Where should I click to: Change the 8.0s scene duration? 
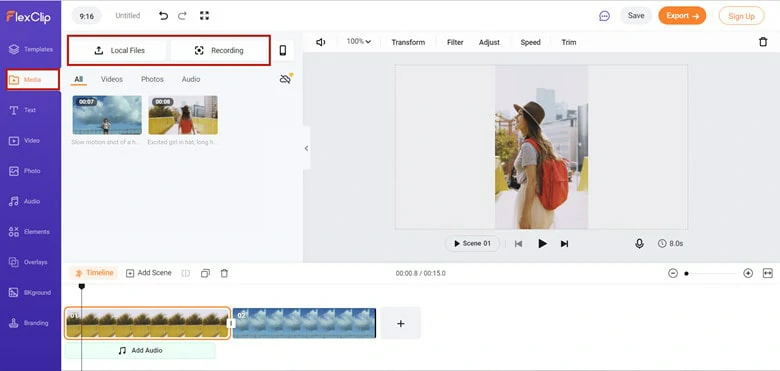point(671,244)
